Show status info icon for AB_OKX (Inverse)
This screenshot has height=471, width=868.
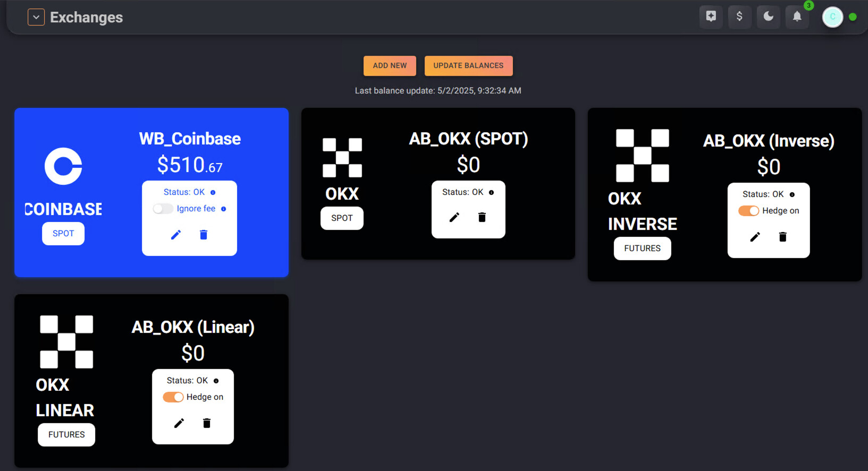tap(792, 195)
